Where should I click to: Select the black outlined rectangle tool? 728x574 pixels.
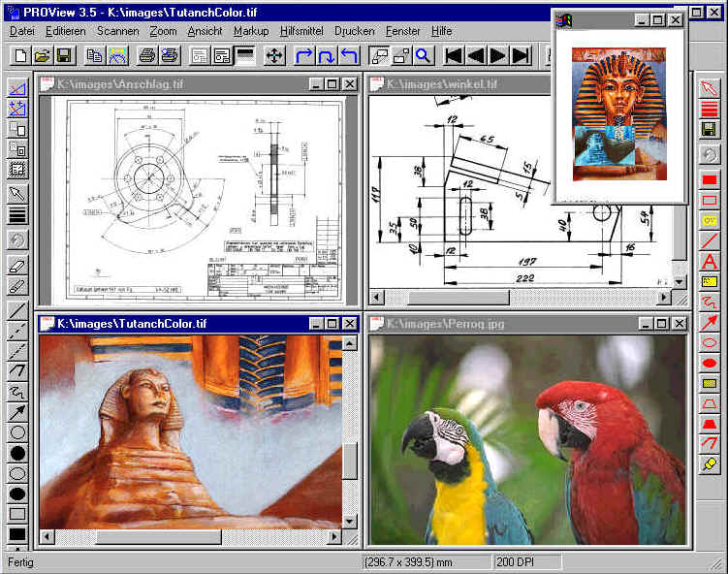(17, 514)
